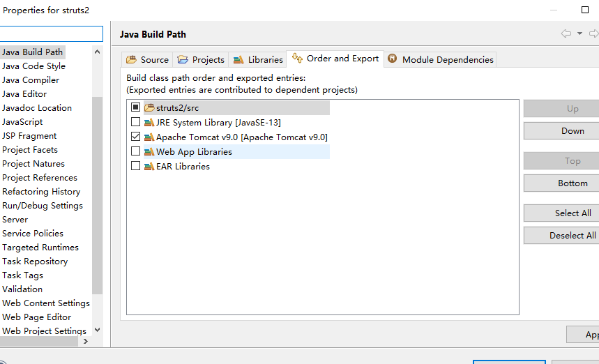Image resolution: width=599 pixels, height=364 pixels.
Task: Click the Order and Export tab icon
Action: (297, 58)
